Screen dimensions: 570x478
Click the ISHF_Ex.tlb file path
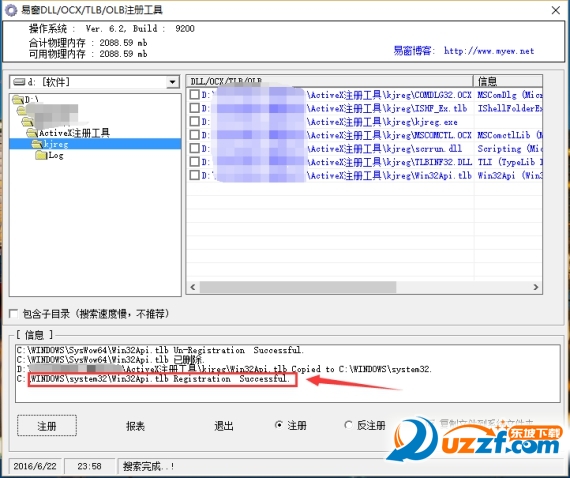[x=334, y=108]
